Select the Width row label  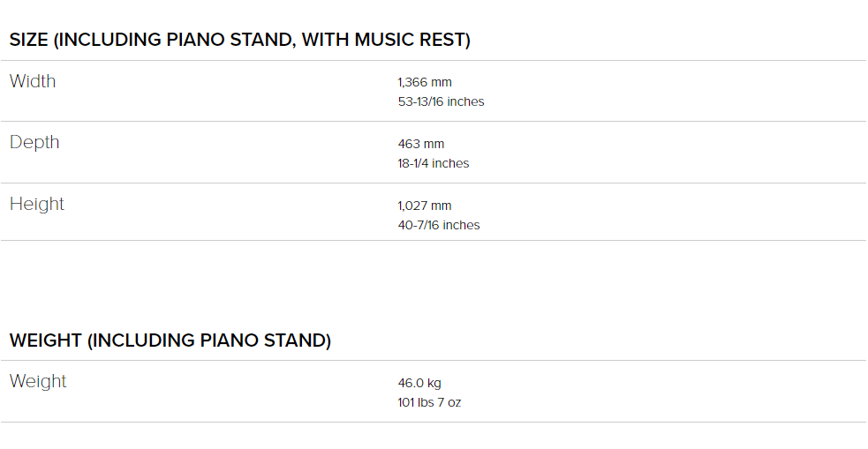coord(33,81)
